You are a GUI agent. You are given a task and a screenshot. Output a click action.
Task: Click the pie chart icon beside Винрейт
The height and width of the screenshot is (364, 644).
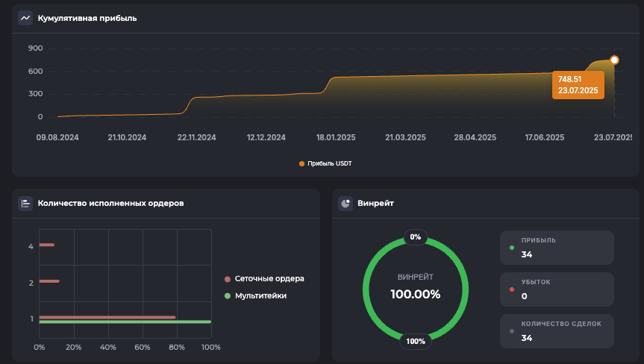pos(346,203)
